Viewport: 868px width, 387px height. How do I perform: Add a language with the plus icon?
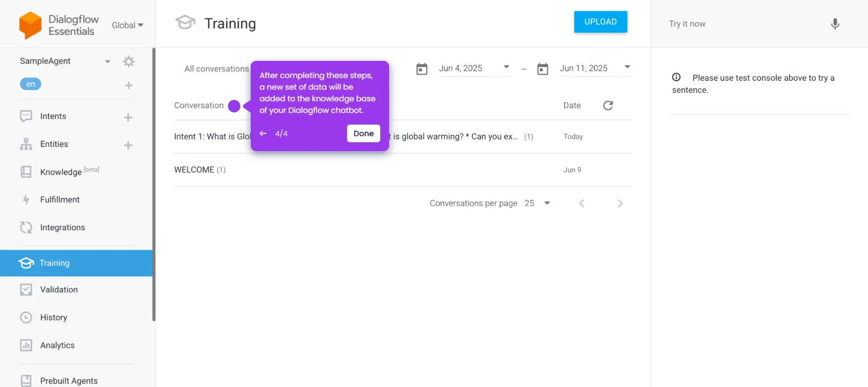128,85
